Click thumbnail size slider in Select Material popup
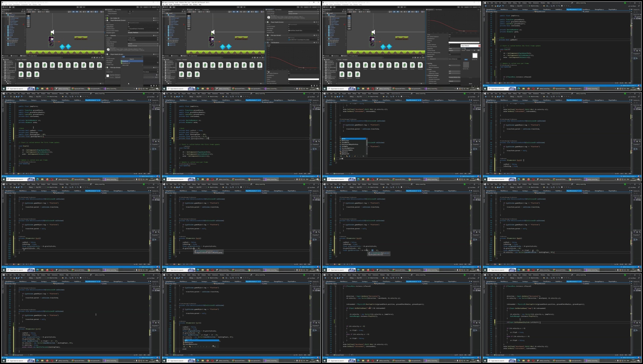 click(x=474, y=50)
